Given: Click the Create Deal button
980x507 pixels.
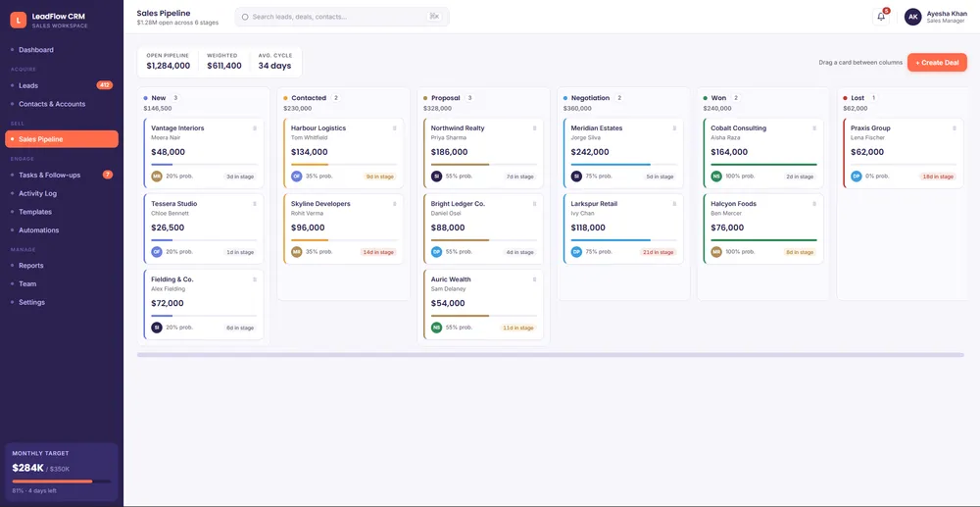Looking at the screenshot, I should click(x=937, y=63).
